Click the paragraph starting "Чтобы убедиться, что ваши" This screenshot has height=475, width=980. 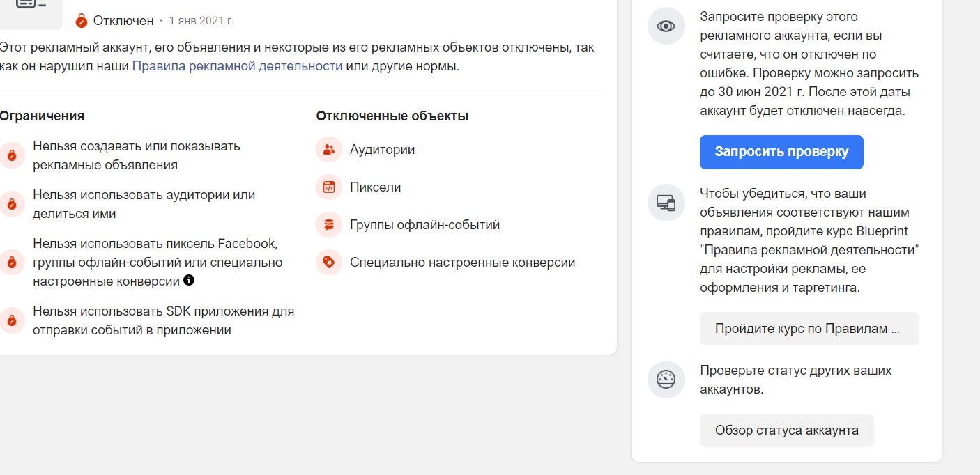[809, 240]
